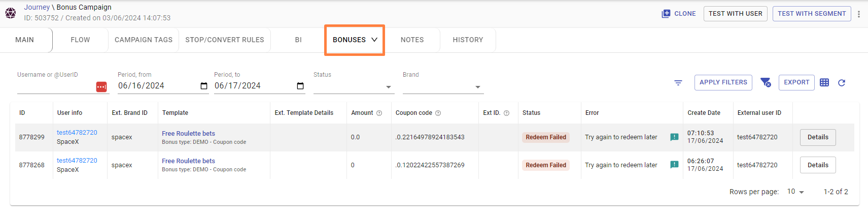Open the Stop/Convert Rules tab
Screen dimensions: 868x213
pyautogui.click(x=225, y=40)
